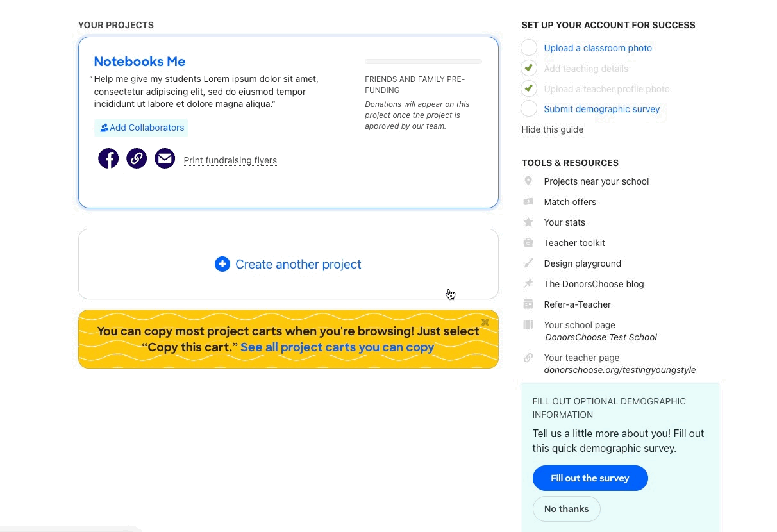
Task: Open the Notebooks Me project title
Action: [x=140, y=62]
